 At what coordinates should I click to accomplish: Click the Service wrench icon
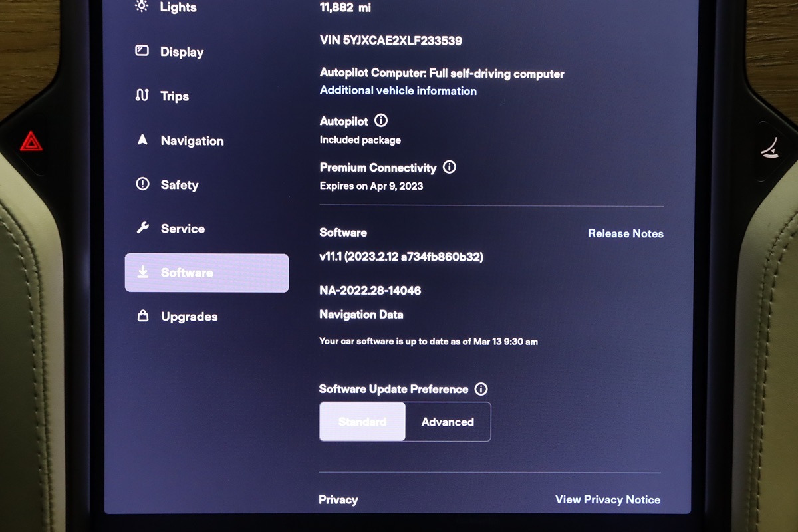142,228
